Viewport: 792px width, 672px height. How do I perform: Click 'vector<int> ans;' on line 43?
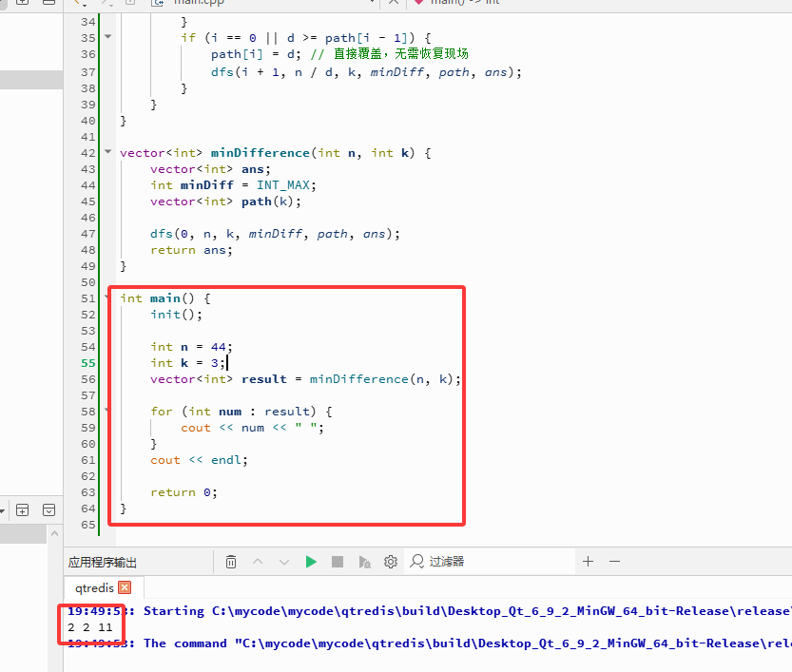tap(211, 169)
